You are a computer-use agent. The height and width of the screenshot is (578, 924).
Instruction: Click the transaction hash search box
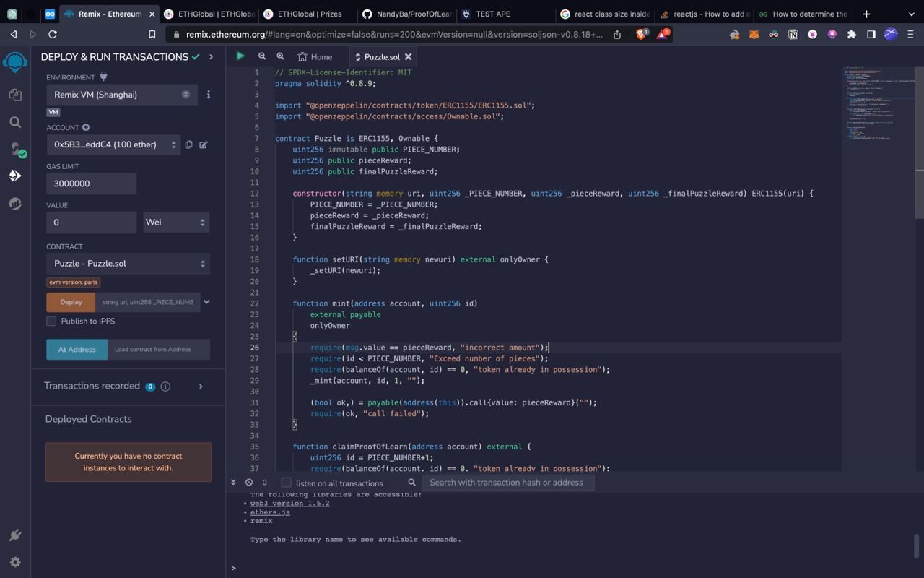click(x=508, y=482)
